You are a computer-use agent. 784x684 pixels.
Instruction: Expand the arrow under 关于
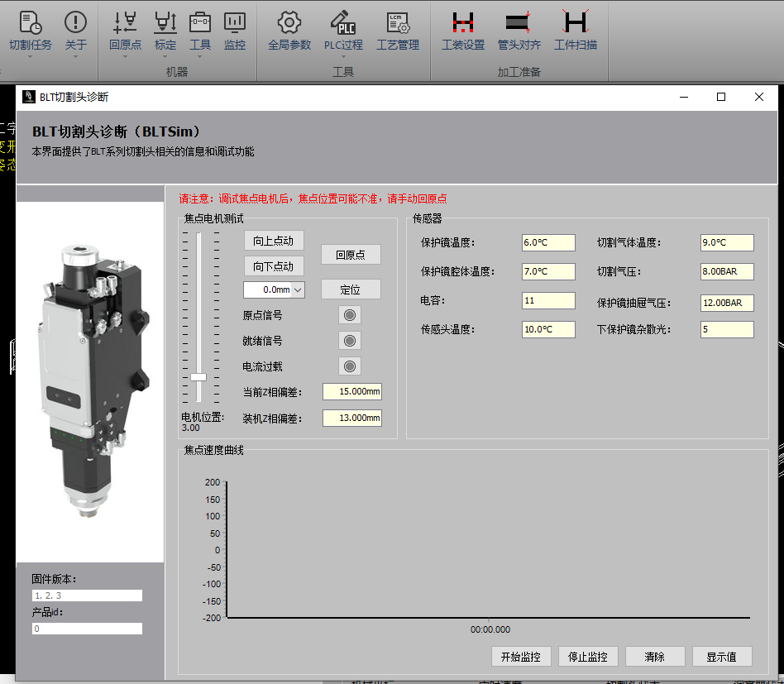(75, 56)
